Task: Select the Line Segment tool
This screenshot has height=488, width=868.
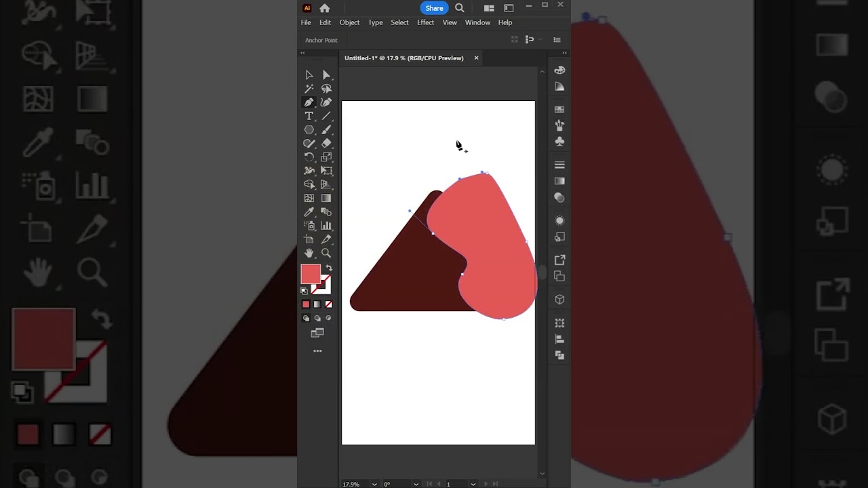Action: 326,116
